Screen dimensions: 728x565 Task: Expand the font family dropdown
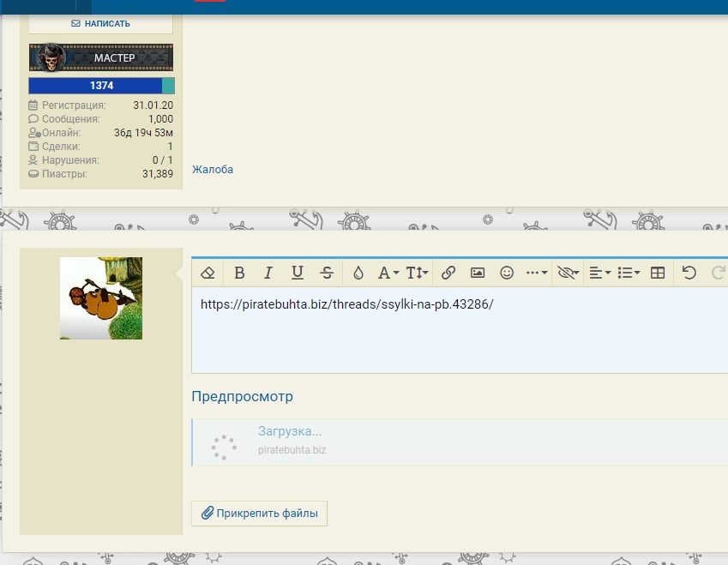point(388,273)
